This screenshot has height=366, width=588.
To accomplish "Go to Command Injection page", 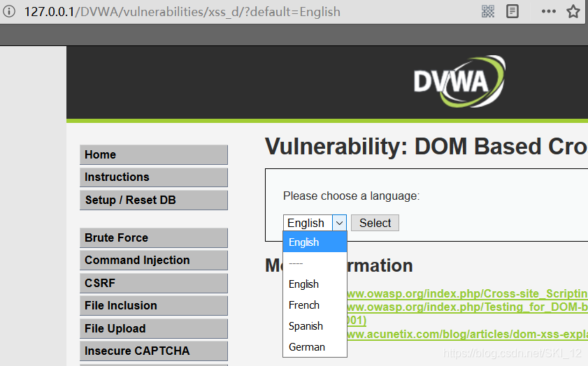I will click(x=154, y=261).
